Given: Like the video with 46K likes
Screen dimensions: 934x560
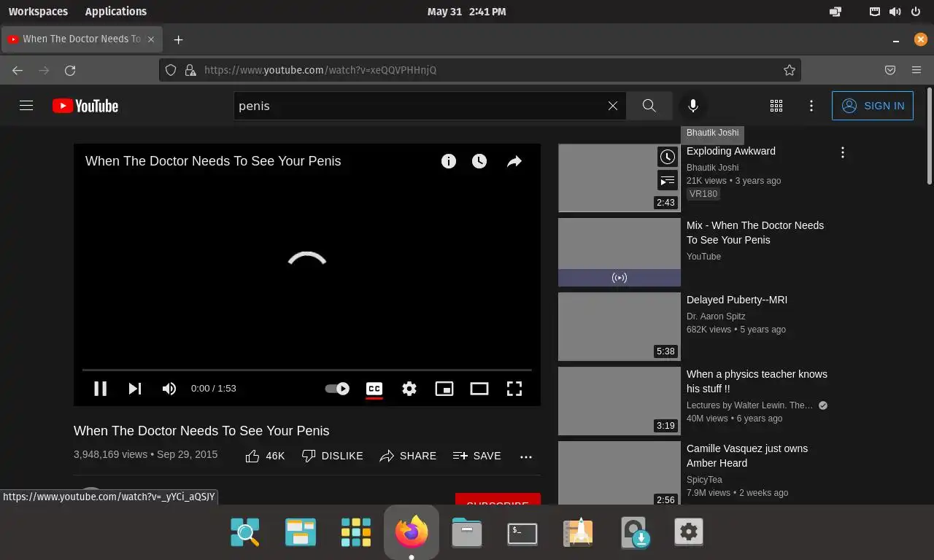Looking at the screenshot, I should (x=265, y=456).
